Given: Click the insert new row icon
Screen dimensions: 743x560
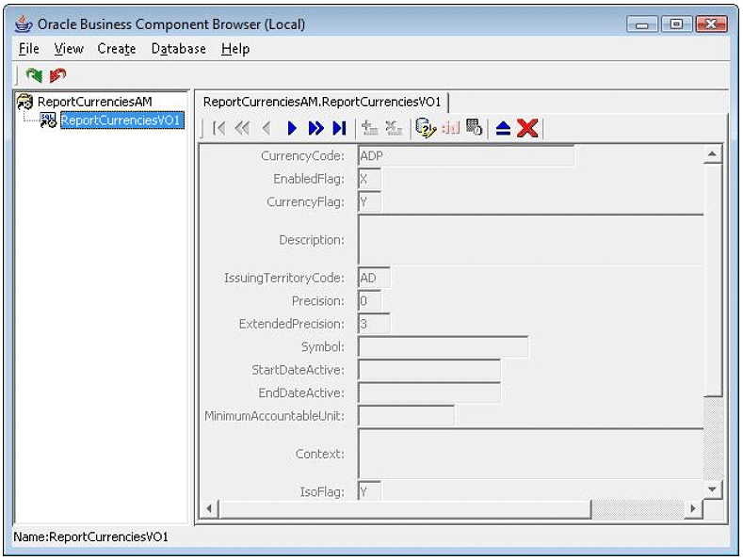Looking at the screenshot, I should (369, 128).
